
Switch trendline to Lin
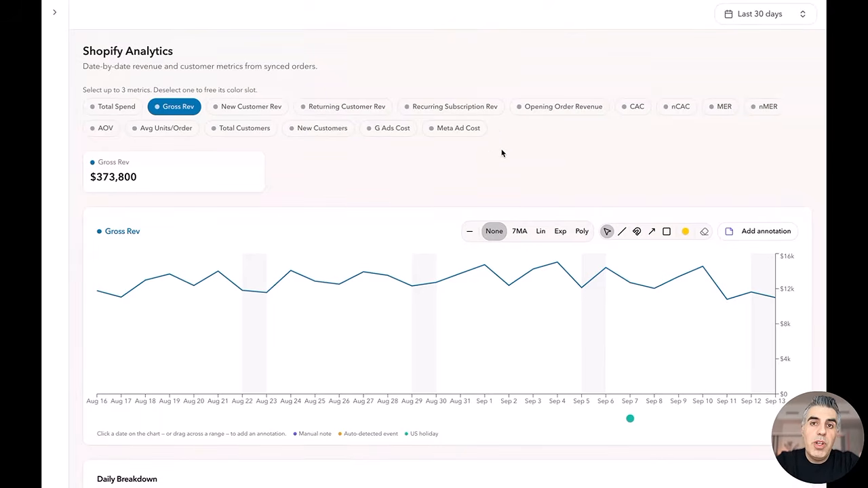tap(540, 231)
